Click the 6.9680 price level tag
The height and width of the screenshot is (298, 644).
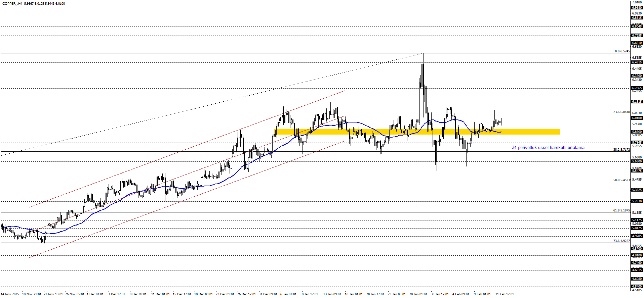637,8
